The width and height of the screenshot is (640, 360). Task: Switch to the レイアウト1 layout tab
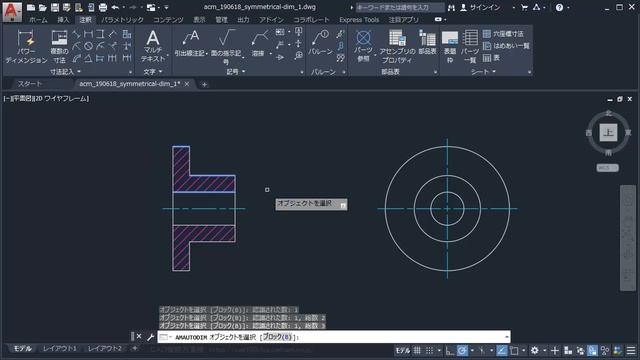(60, 348)
